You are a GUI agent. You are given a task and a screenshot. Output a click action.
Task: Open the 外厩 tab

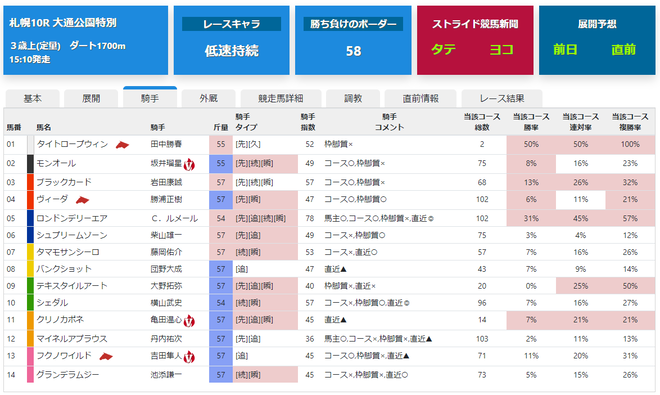pos(208,99)
